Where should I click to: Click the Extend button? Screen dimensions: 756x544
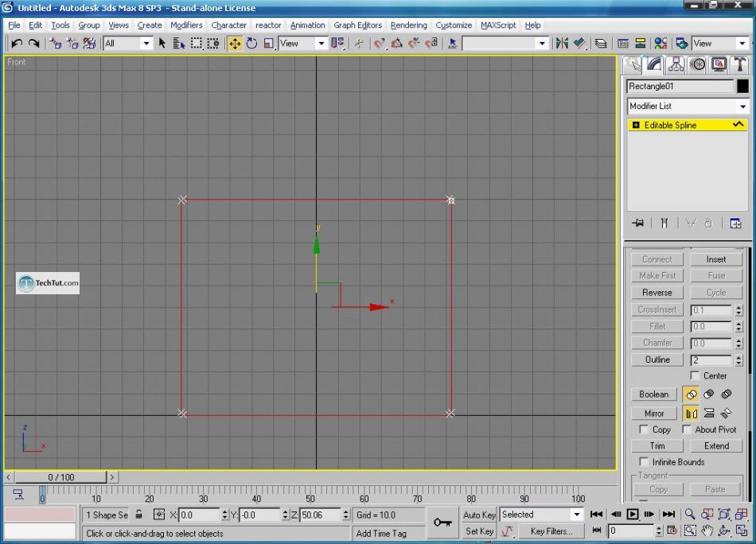tap(716, 445)
